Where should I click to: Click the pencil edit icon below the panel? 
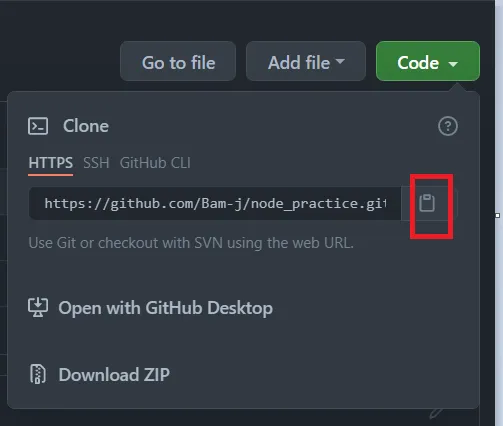(436, 413)
